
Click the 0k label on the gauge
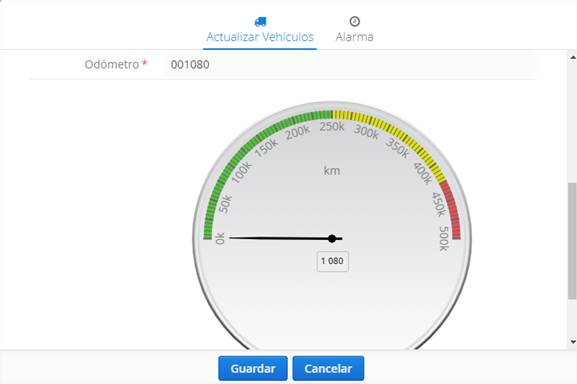[220, 238]
